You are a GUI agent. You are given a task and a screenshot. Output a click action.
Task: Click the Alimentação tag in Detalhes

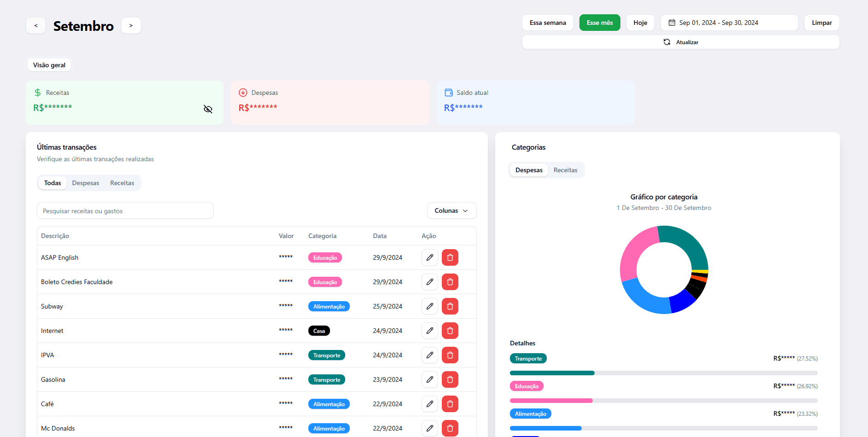coord(531,414)
